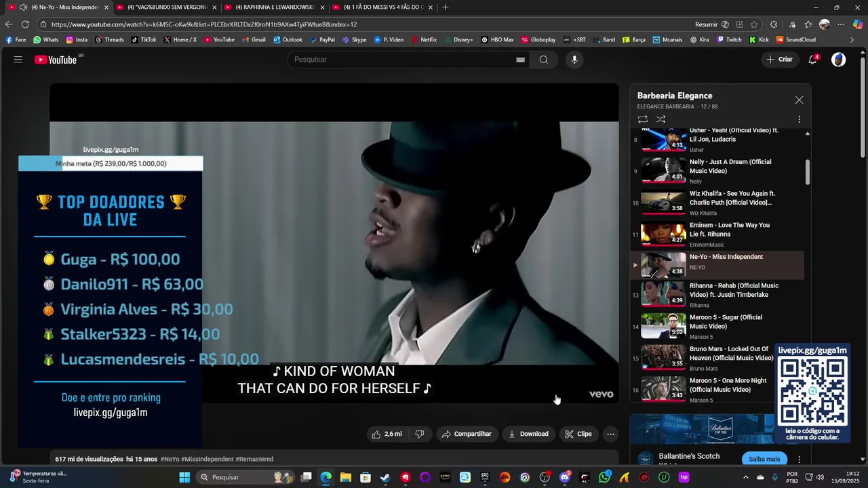
Task: Open Edge settings and more menu
Action: coord(841,24)
